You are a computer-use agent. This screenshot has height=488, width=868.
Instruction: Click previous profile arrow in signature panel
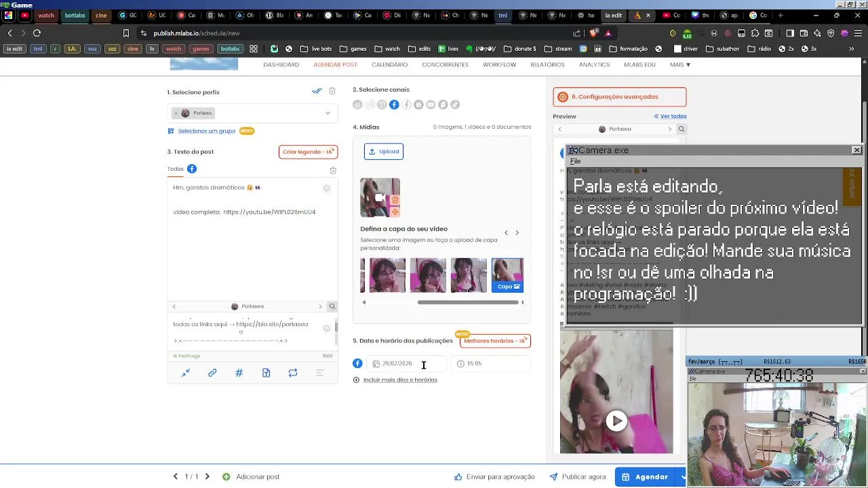pos(174,306)
